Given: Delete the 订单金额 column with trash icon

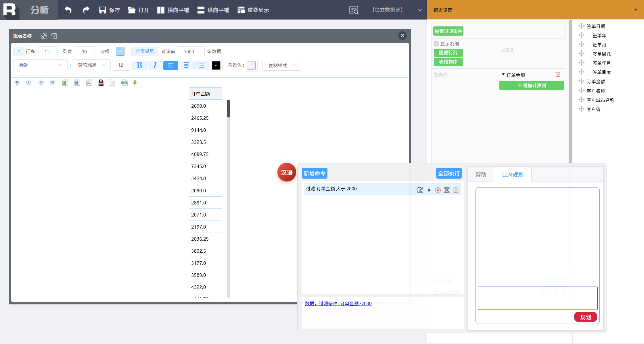Looking at the screenshot, I should [x=558, y=74].
